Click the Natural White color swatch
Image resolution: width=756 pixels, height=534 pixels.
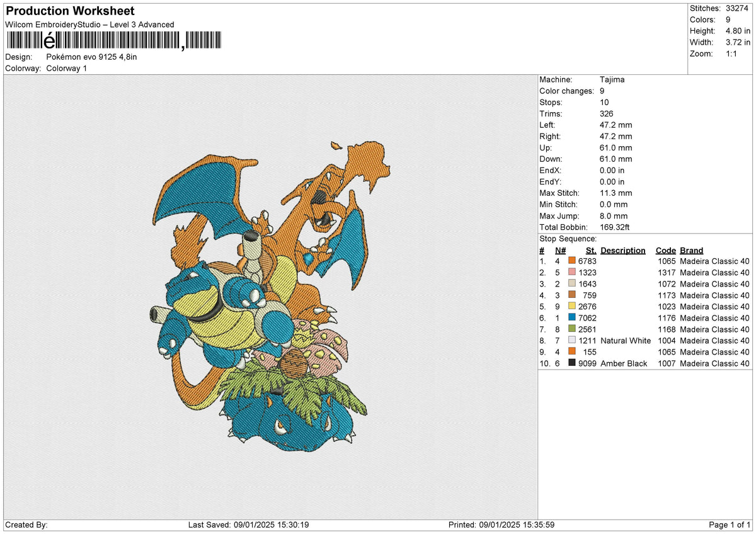tap(572, 340)
